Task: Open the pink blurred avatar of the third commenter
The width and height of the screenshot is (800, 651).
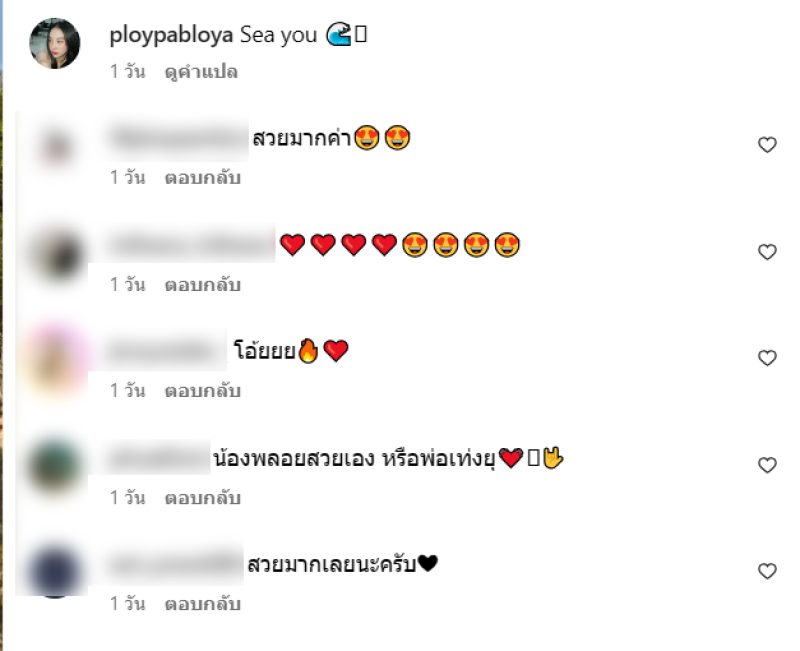Action: coord(55,360)
